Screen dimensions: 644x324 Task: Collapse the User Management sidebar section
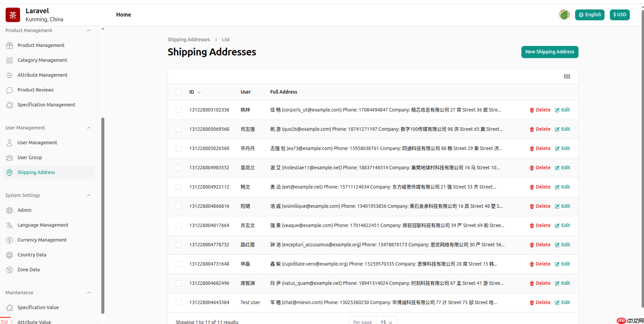pyautogui.click(x=88, y=128)
